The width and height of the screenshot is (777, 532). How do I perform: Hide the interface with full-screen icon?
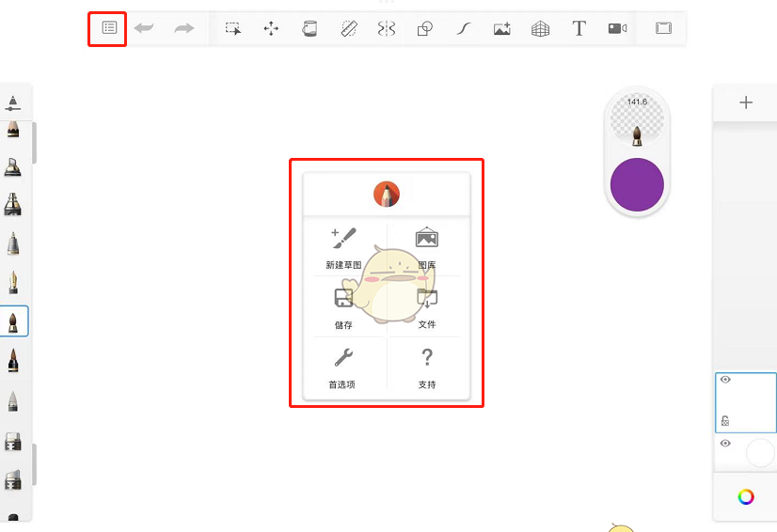[x=663, y=28]
